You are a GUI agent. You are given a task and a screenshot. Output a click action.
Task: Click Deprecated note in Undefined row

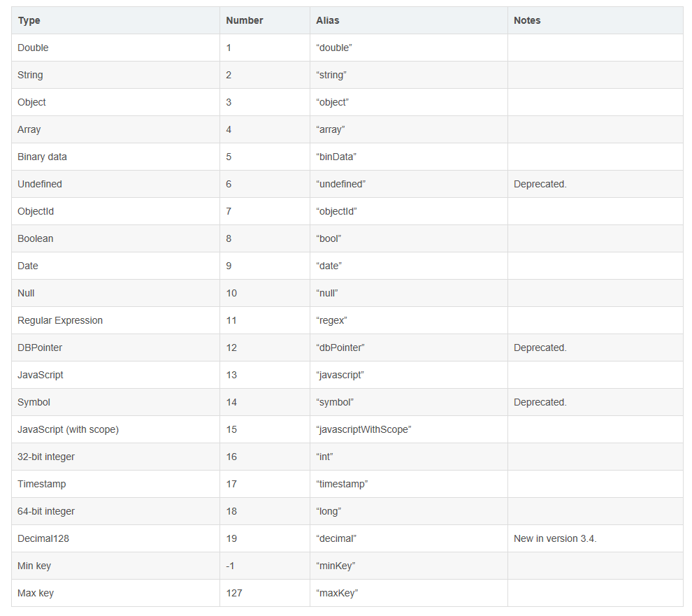click(x=540, y=184)
